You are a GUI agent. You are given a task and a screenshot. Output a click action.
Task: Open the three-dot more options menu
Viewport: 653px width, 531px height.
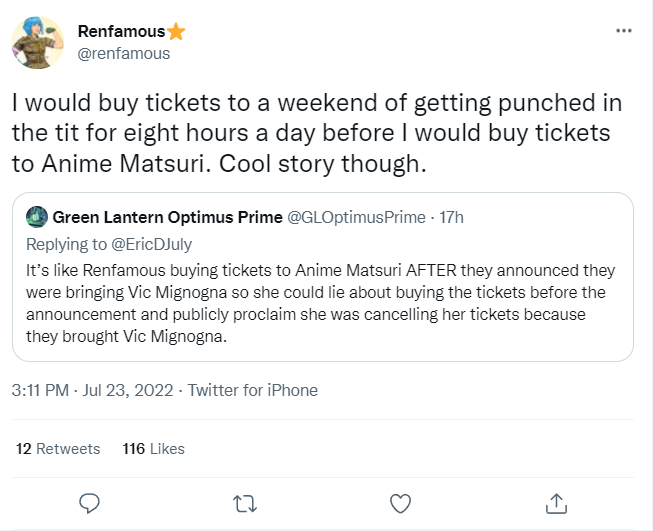click(x=623, y=31)
